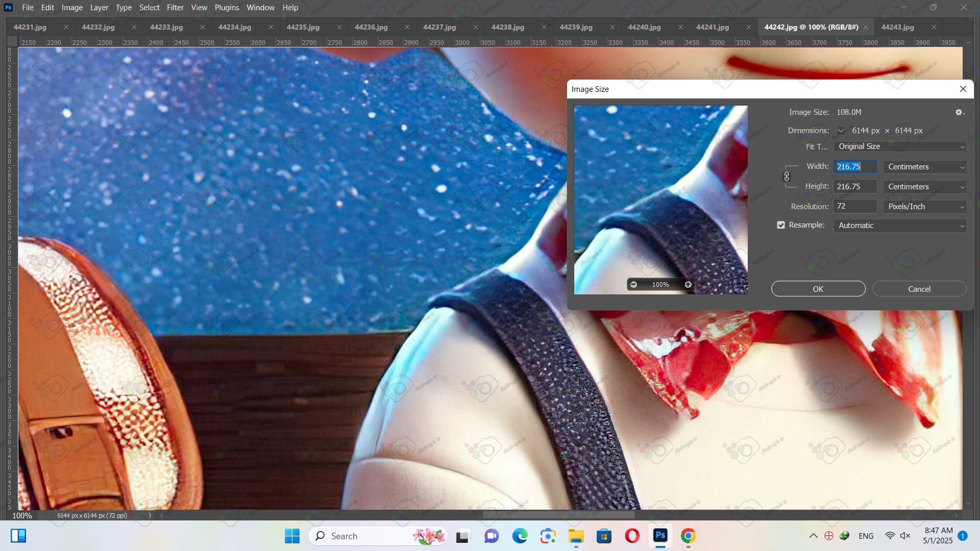Image resolution: width=980 pixels, height=551 pixels.
Task: Zoom out the Image Size preview
Action: click(x=633, y=285)
